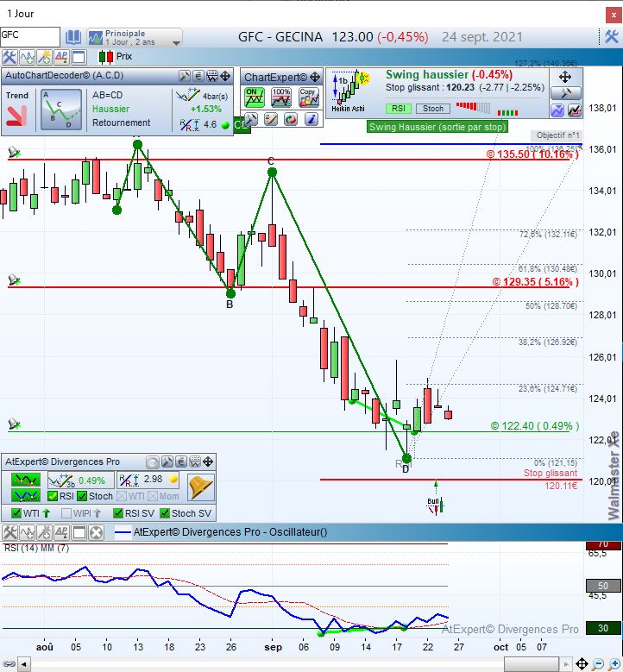The image size is (623, 672).
Task: Click the GFC ticker input field
Action: tap(30, 36)
